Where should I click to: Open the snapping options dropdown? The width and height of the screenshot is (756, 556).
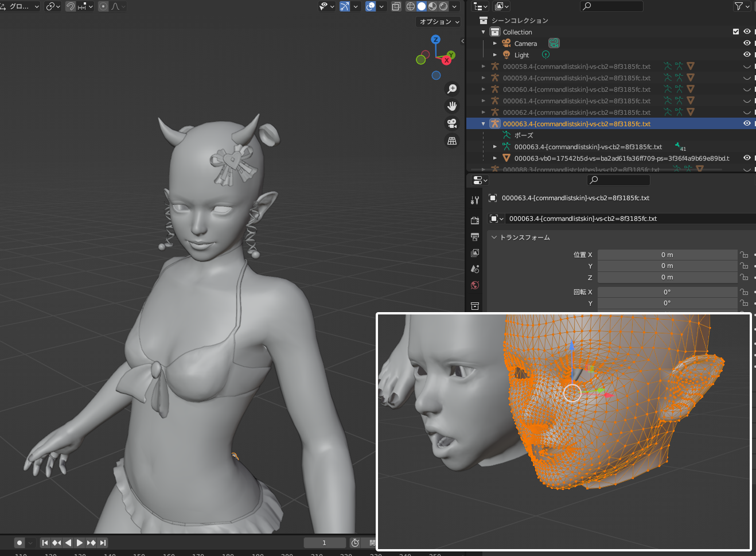pyautogui.click(x=85, y=6)
